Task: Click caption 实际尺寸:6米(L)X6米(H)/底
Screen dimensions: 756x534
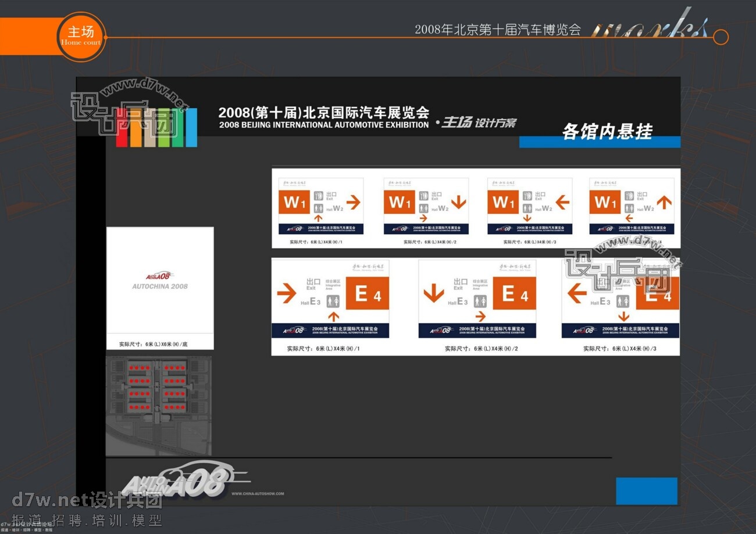Action: pos(154,344)
